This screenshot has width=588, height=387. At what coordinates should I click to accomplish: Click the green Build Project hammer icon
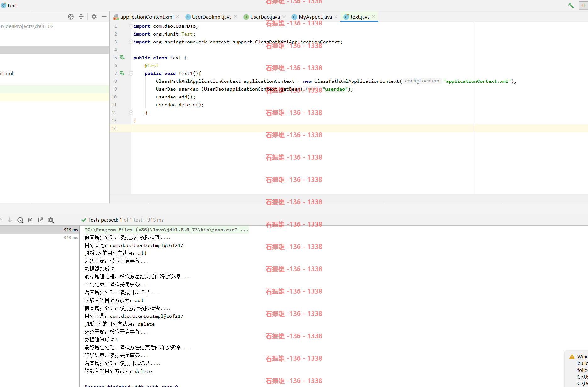pos(571,5)
